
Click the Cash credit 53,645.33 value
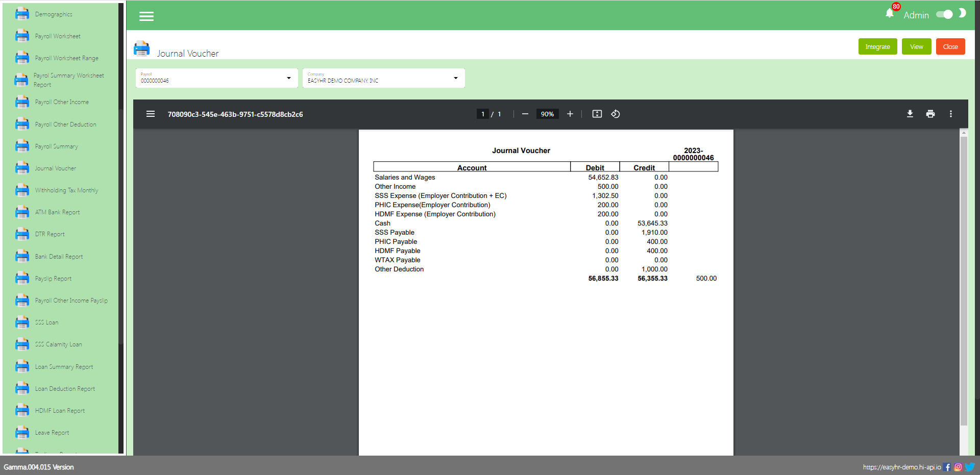pos(652,223)
